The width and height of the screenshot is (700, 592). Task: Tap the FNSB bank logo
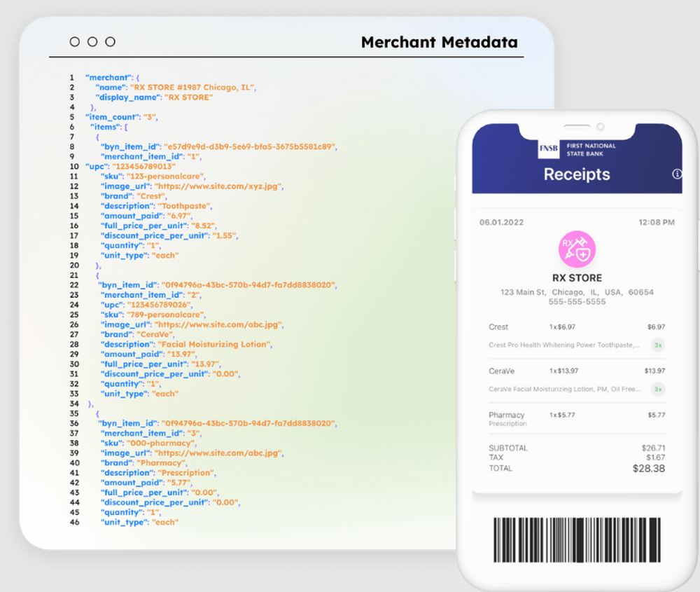(549, 149)
